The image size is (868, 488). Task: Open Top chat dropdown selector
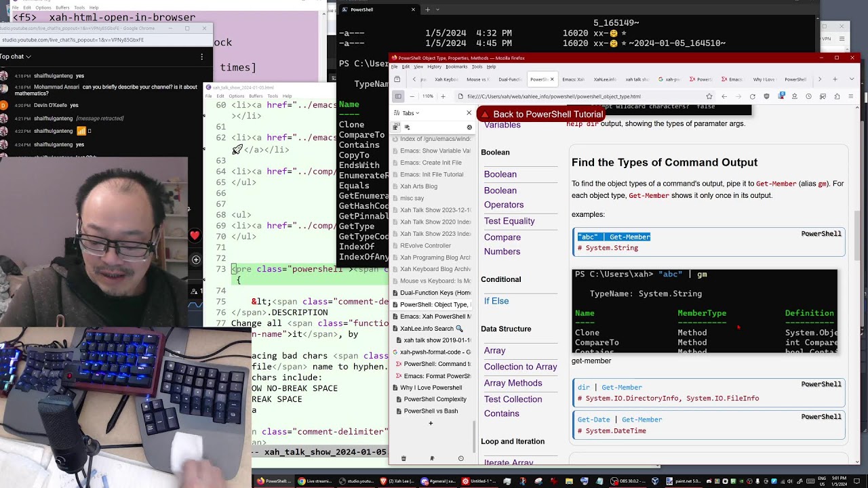click(16, 57)
